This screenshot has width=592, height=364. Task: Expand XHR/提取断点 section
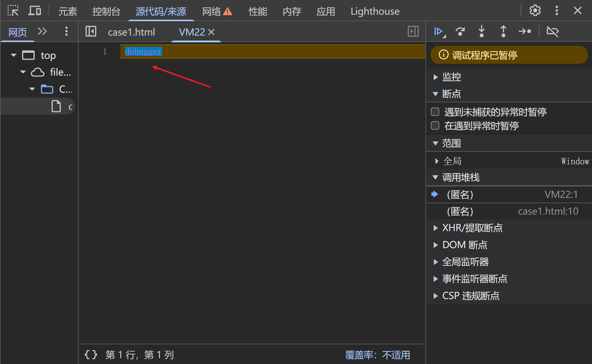tap(436, 228)
